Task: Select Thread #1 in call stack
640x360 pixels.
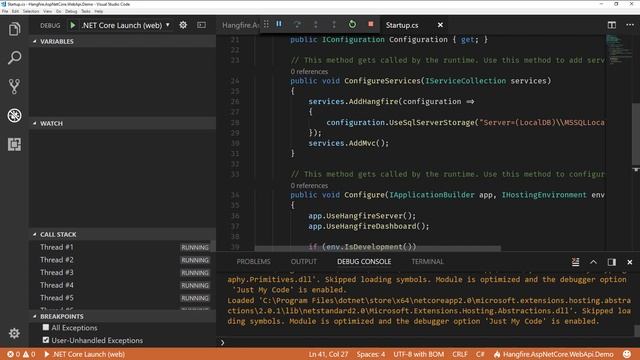Action: [x=122, y=247]
